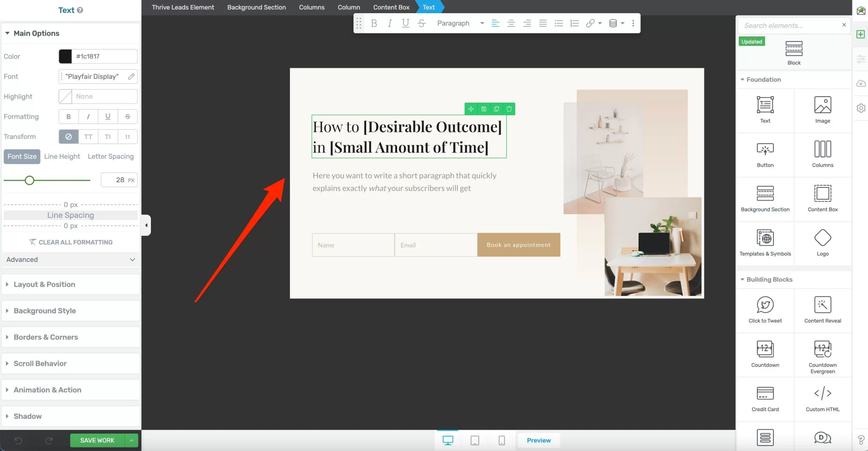Expand the Advanced options dropdown
This screenshot has width=868, height=451.
click(x=71, y=259)
